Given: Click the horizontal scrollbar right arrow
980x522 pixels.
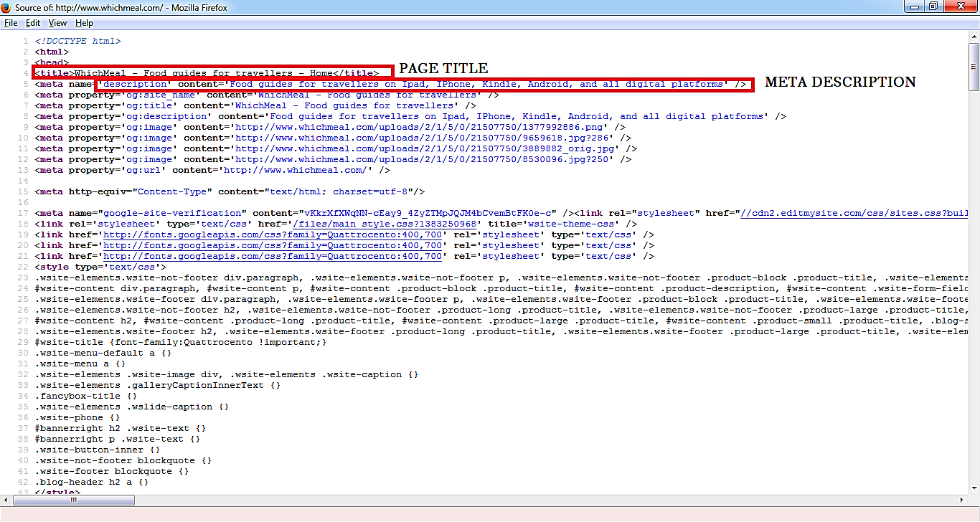Looking at the screenshot, I should click(x=962, y=500).
